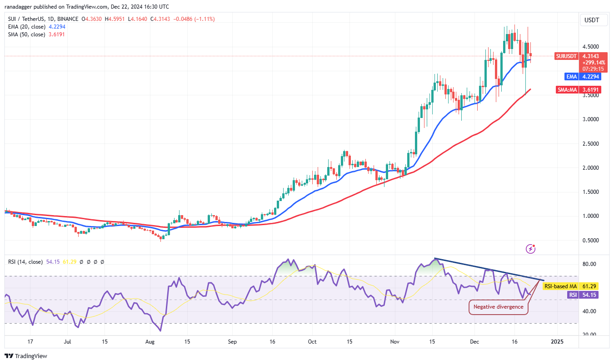The width and height of the screenshot is (614, 364).
Task: Open the USDT currency selector
Action: tap(594, 20)
